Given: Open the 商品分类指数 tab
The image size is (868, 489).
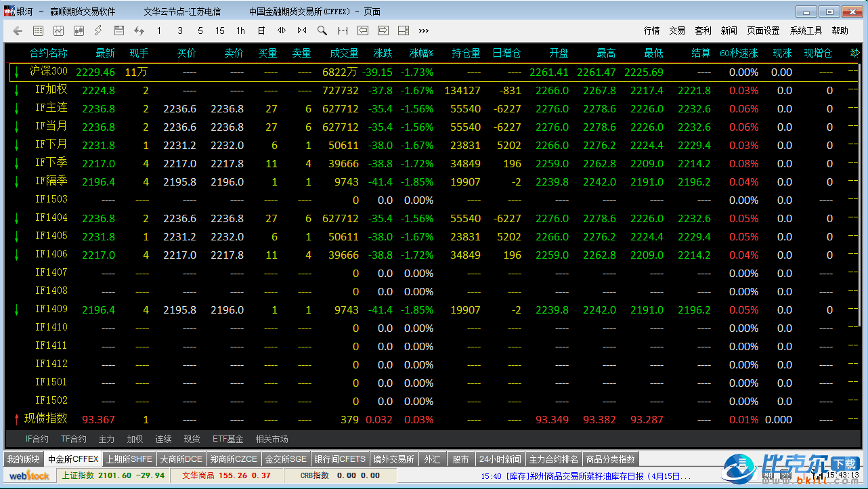Looking at the screenshot, I should click(x=611, y=459).
